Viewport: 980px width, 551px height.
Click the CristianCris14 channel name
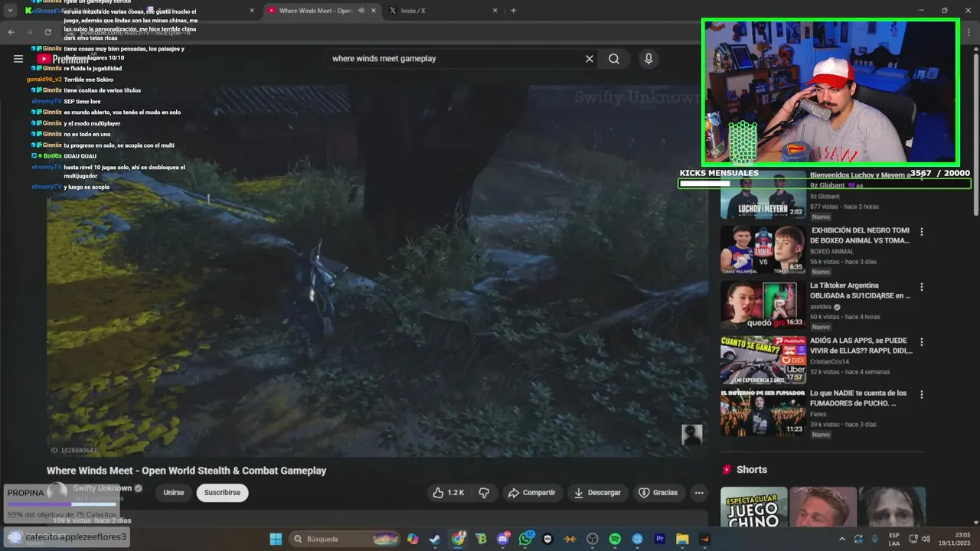(x=829, y=361)
